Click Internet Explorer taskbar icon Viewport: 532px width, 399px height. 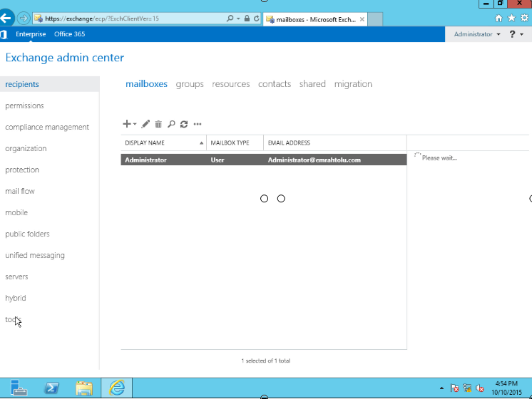pyautogui.click(x=117, y=388)
